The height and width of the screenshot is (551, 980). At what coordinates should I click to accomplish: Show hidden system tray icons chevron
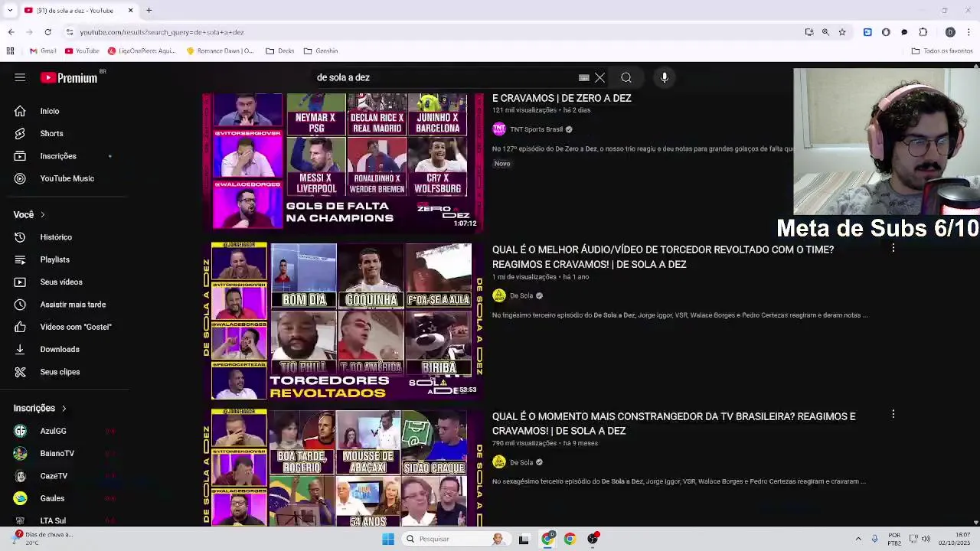[858, 539]
